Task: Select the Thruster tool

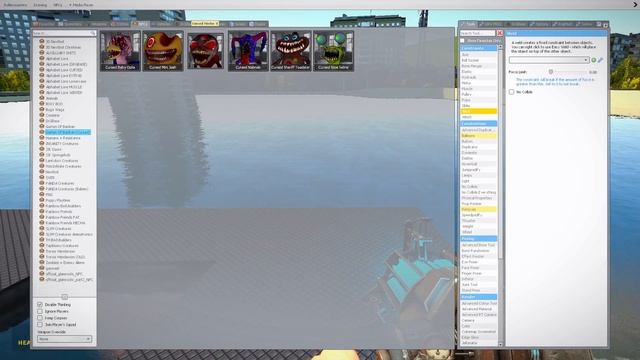Action: click(x=478, y=220)
